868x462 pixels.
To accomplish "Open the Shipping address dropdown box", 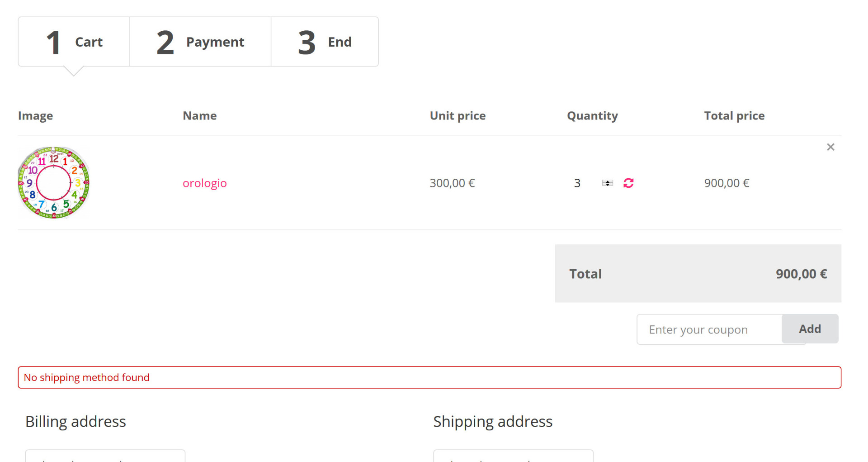I will [x=513, y=456].
